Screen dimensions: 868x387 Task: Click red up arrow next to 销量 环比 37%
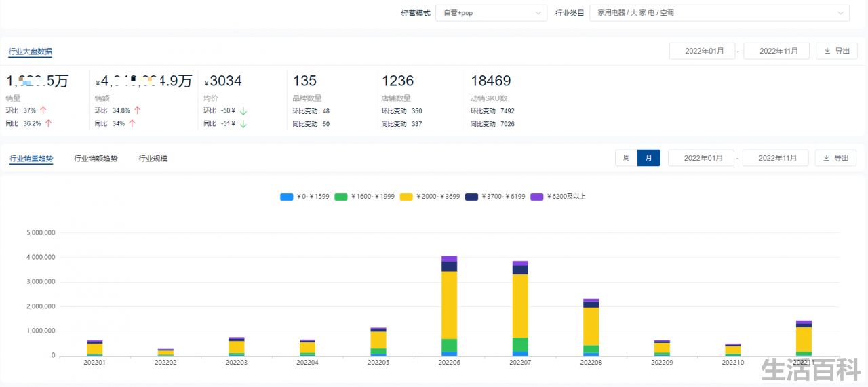point(43,110)
